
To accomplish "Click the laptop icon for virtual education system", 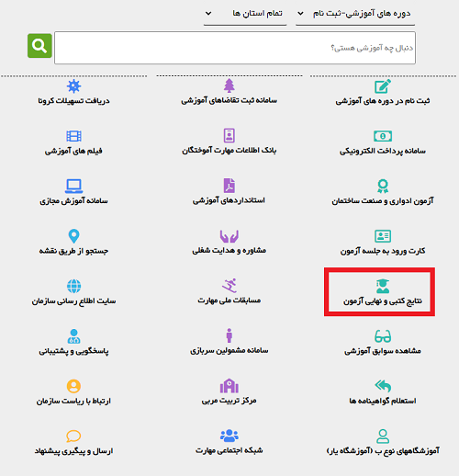I will pos(73,186).
